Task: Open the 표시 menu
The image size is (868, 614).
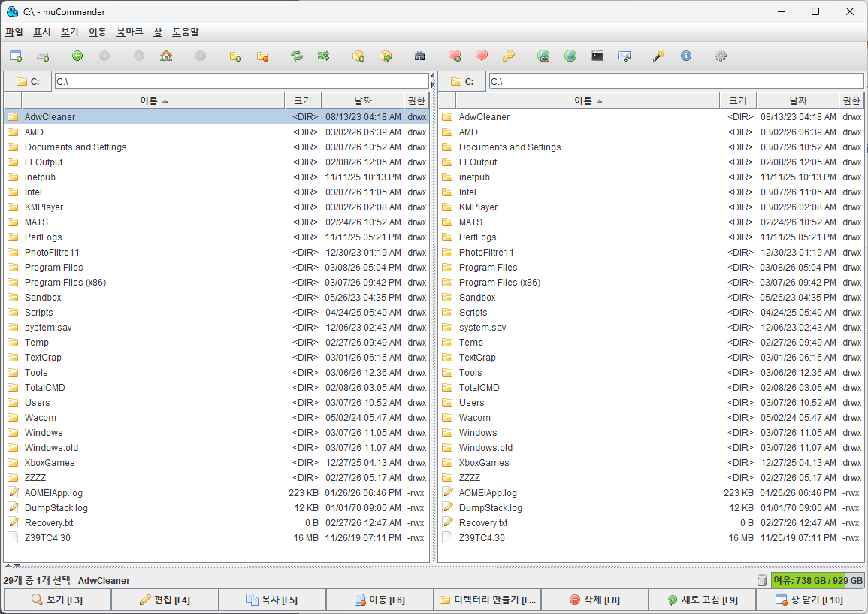Action: (42, 32)
